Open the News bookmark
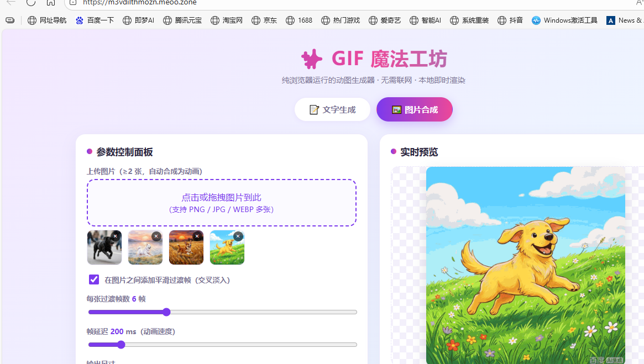 pos(625,20)
